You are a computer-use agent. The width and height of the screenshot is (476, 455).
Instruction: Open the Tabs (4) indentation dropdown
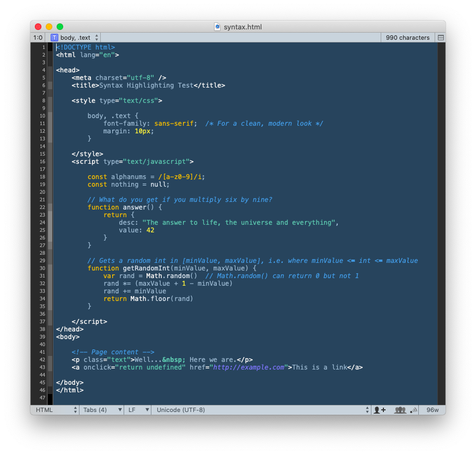click(102, 410)
